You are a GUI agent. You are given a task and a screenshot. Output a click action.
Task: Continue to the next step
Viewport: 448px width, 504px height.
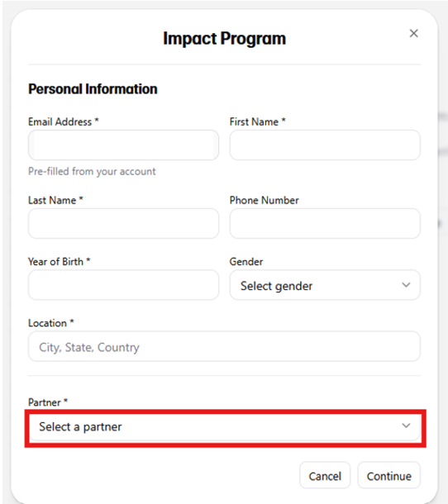(388, 475)
